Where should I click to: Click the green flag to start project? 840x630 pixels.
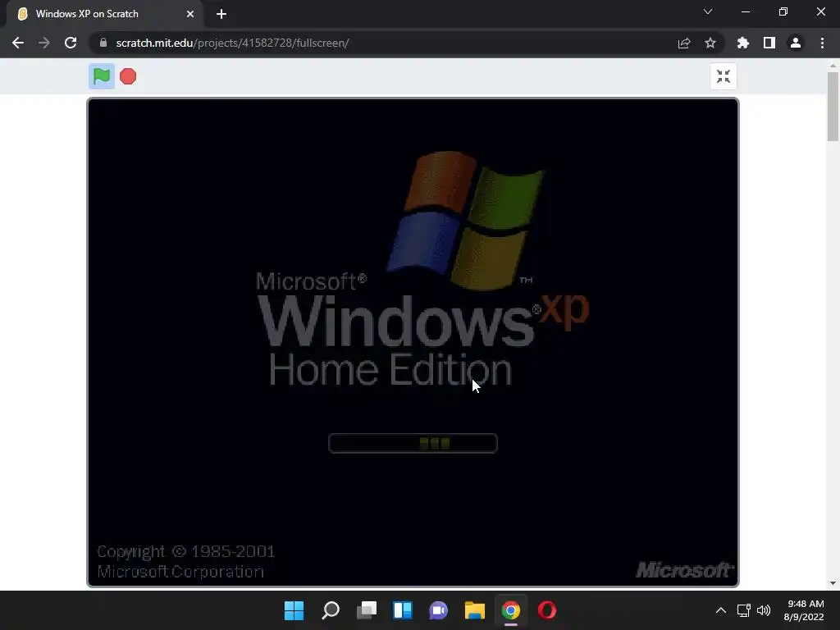101,76
